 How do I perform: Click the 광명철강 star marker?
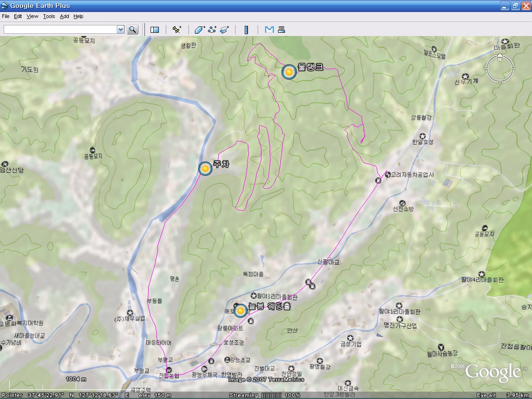click(x=320, y=361)
